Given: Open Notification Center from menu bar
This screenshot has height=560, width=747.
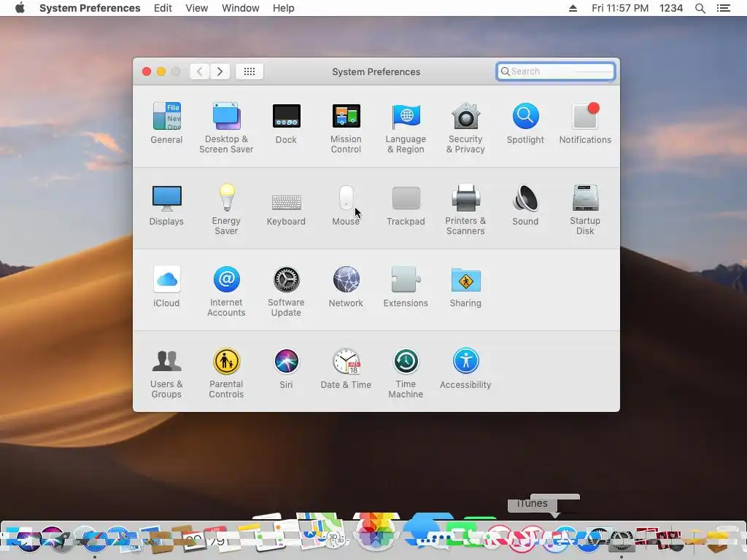Looking at the screenshot, I should click(x=724, y=8).
